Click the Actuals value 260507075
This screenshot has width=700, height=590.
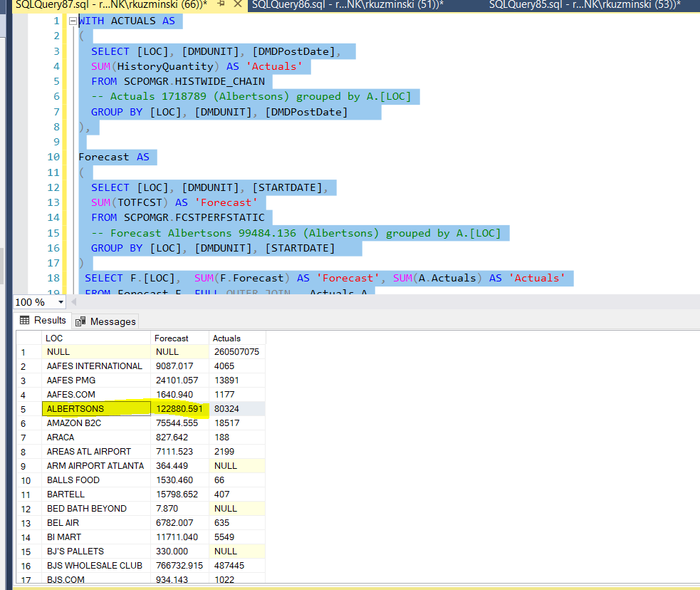[x=236, y=352]
